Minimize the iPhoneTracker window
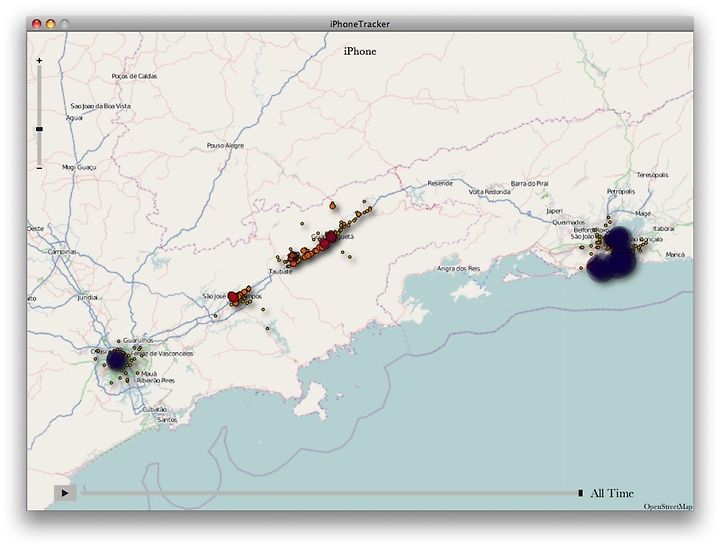720x547 pixels. (51, 24)
